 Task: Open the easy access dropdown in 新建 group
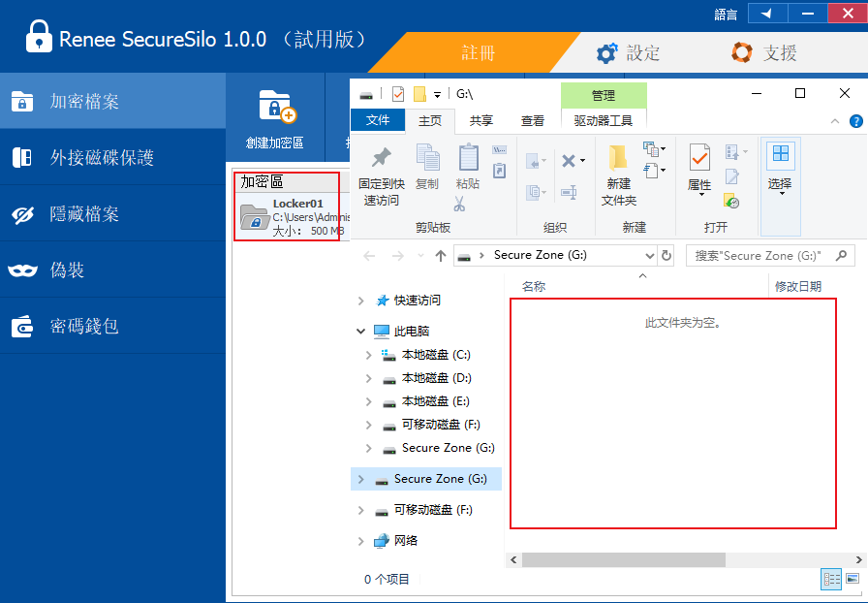pyautogui.click(x=654, y=171)
